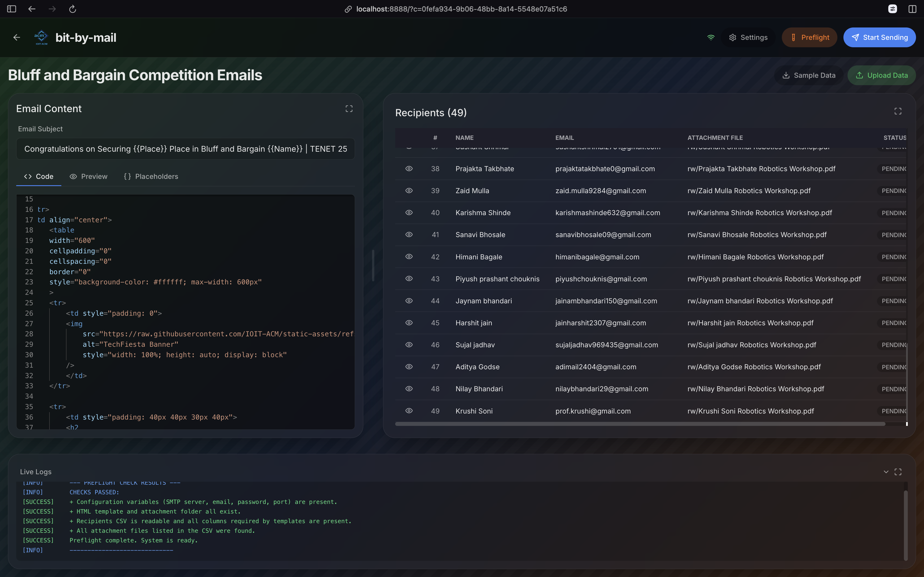The width and height of the screenshot is (924, 577).
Task: Reload the page in browser toolbar
Action: pos(73,9)
